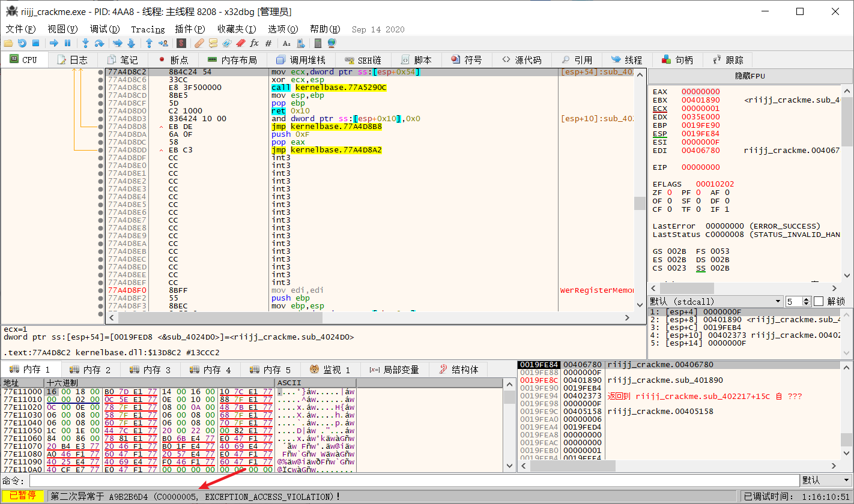The image size is (854, 504).
Task: Select the 内存 2 dump tab
Action: [90, 370]
